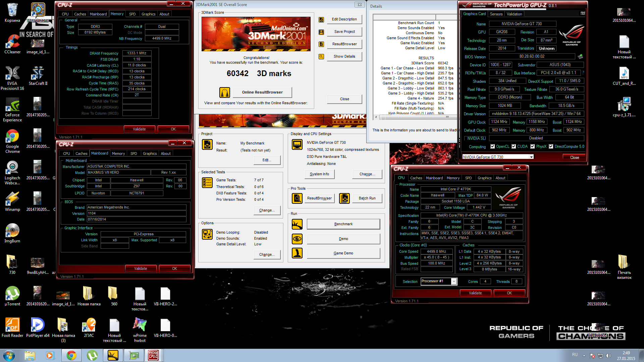Click Change button in Display and CPU Settings

367,174
